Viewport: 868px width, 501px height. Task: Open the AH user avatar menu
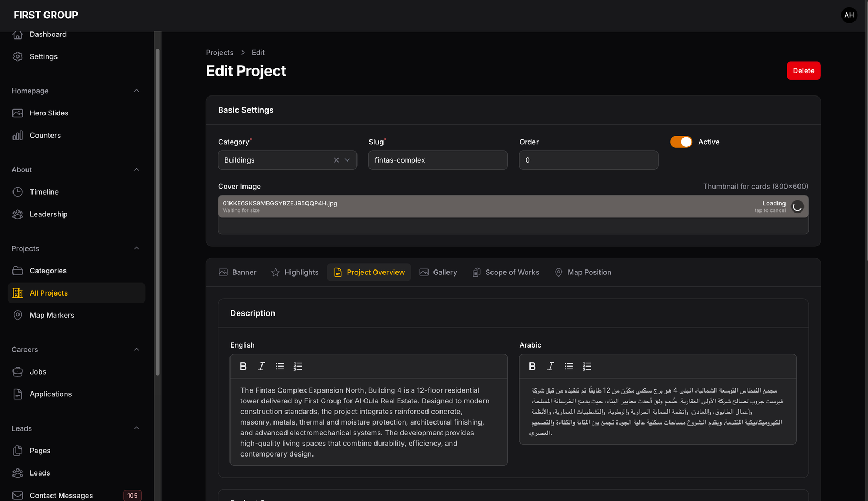point(849,15)
